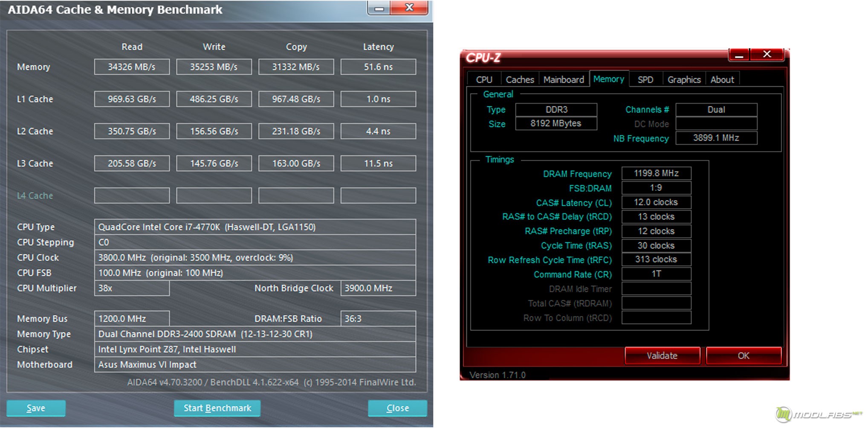The width and height of the screenshot is (868, 428).
Task: Select the Command Rate 1T value
Action: coord(656,274)
